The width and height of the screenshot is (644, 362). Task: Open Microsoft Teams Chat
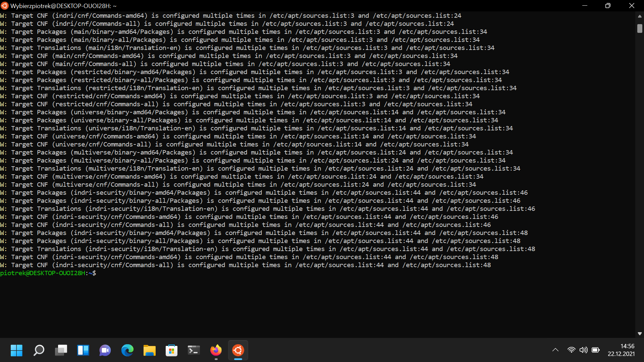pos(105,350)
